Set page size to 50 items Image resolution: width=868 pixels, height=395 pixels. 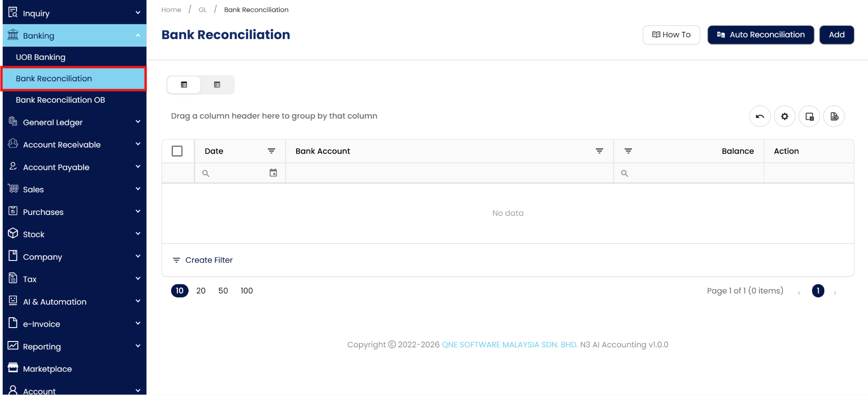coord(223,291)
